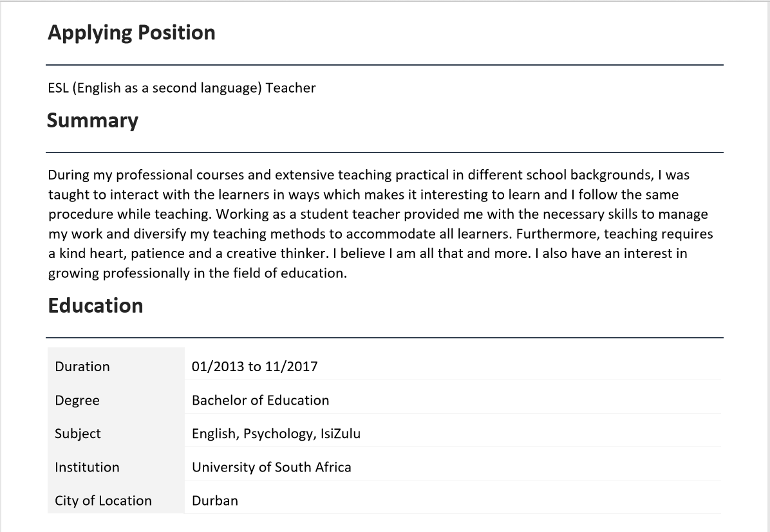Click the Applying Position heading

coord(131,33)
